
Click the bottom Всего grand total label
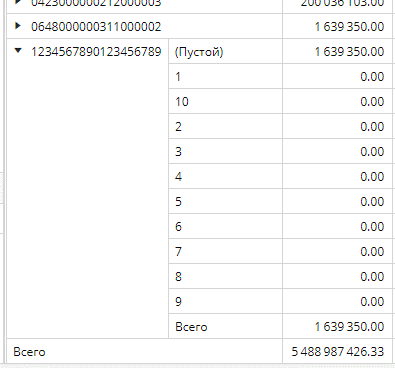click(x=29, y=352)
